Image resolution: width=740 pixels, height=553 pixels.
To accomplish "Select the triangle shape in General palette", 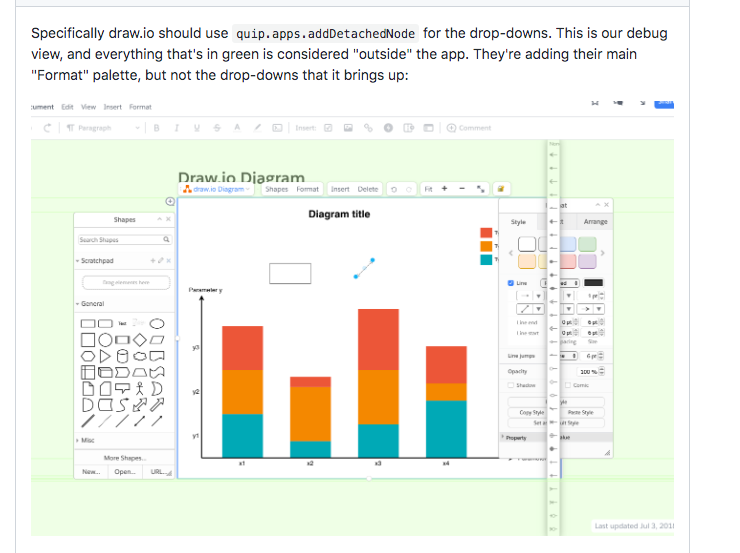I will 105,356.
